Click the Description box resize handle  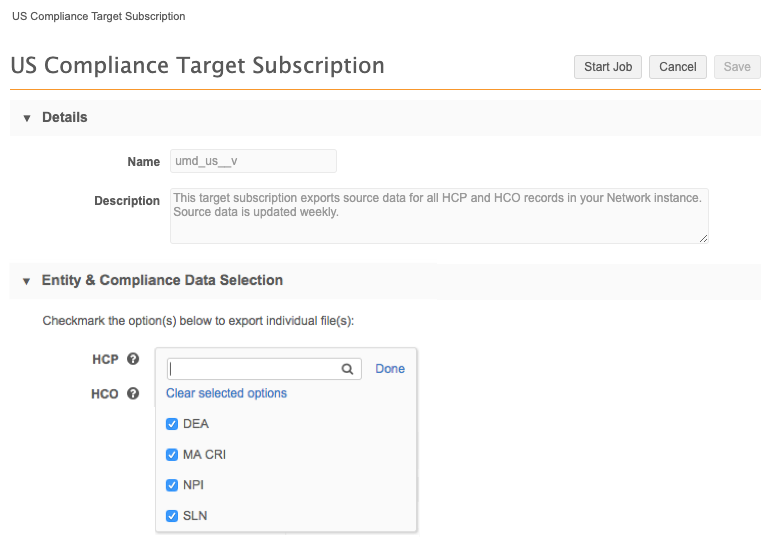704,238
